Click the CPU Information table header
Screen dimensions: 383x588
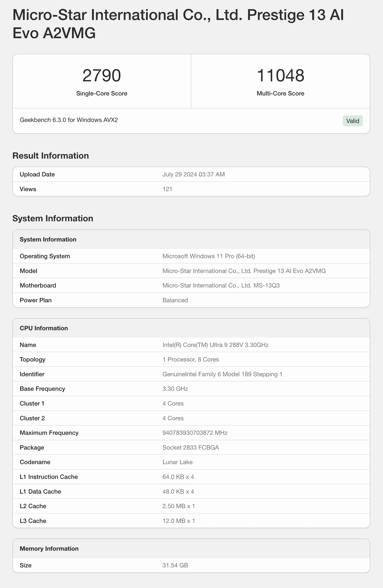tap(44, 328)
